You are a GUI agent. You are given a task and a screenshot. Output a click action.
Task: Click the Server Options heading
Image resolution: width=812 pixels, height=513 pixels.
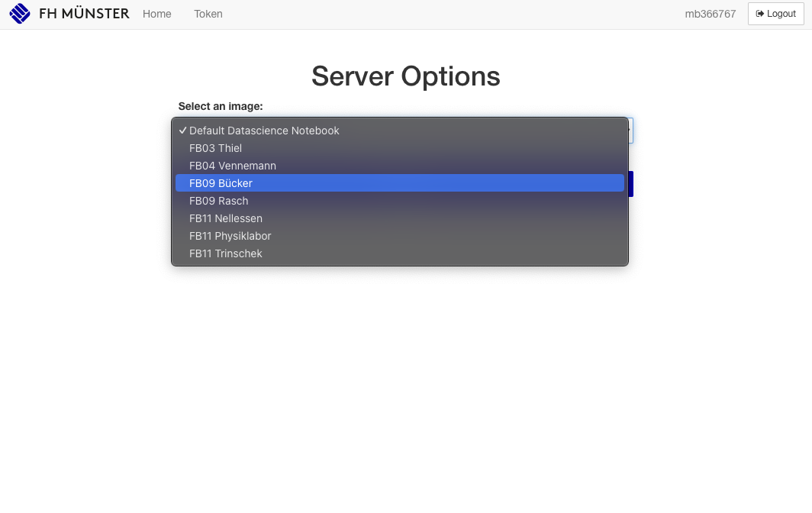click(x=405, y=76)
